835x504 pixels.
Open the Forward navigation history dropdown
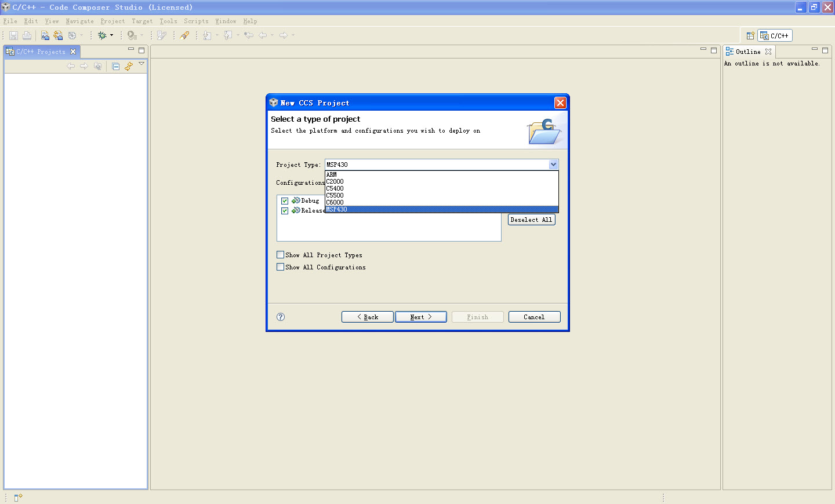point(293,35)
